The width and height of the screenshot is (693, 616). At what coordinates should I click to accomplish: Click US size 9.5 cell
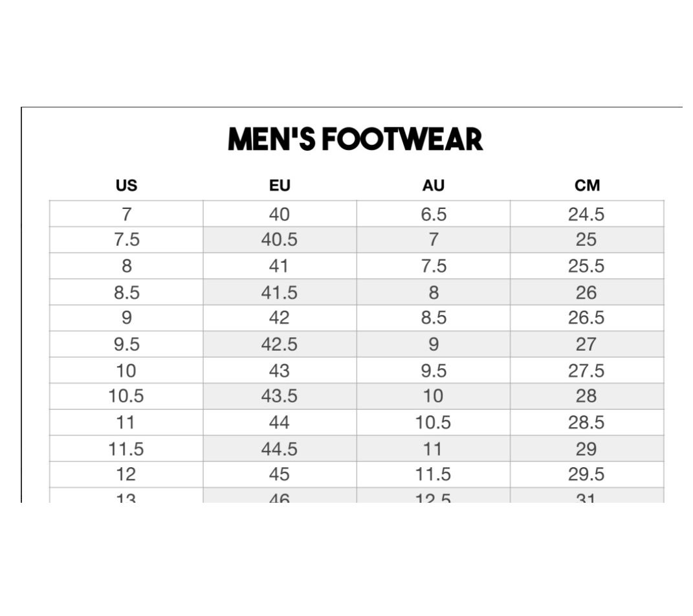pos(126,344)
